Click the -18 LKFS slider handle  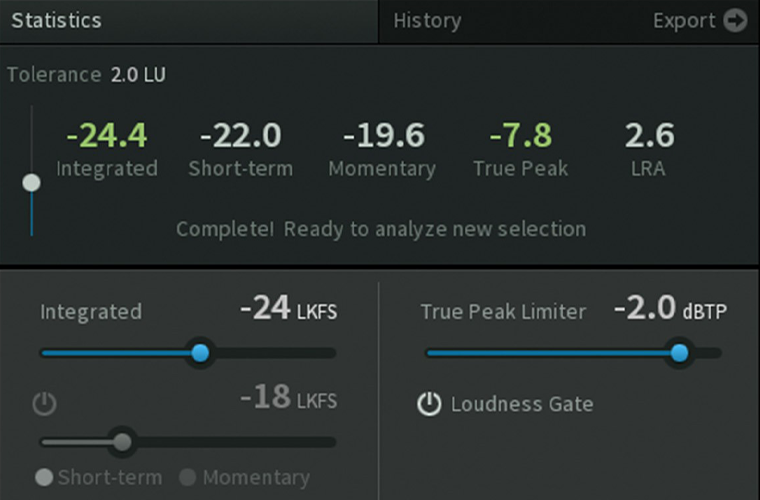[122, 442]
